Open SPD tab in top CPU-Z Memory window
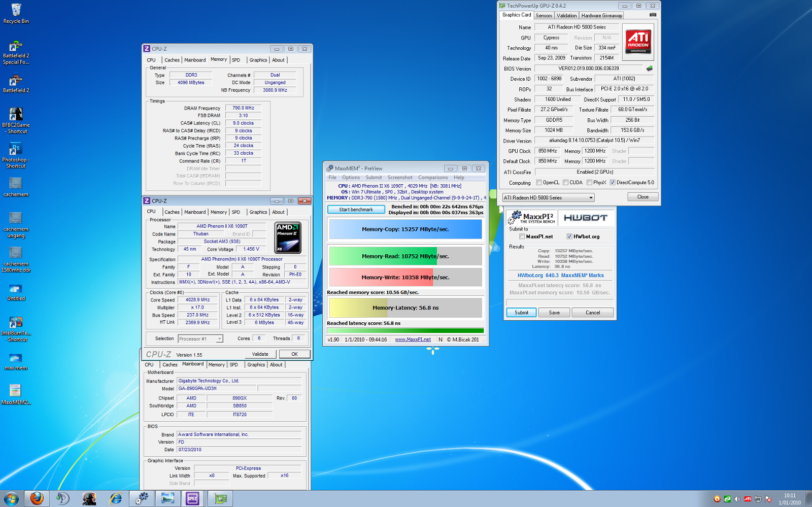 [x=236, y=60]
